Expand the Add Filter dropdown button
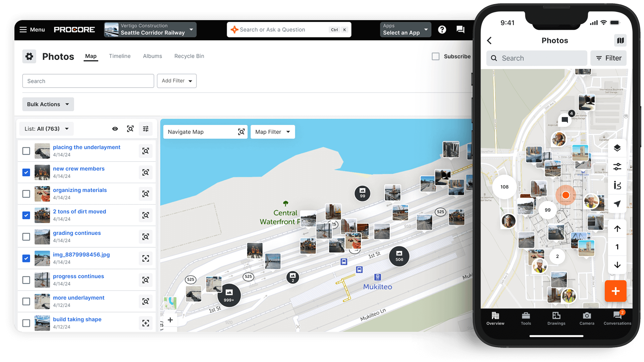 [176, 81]
